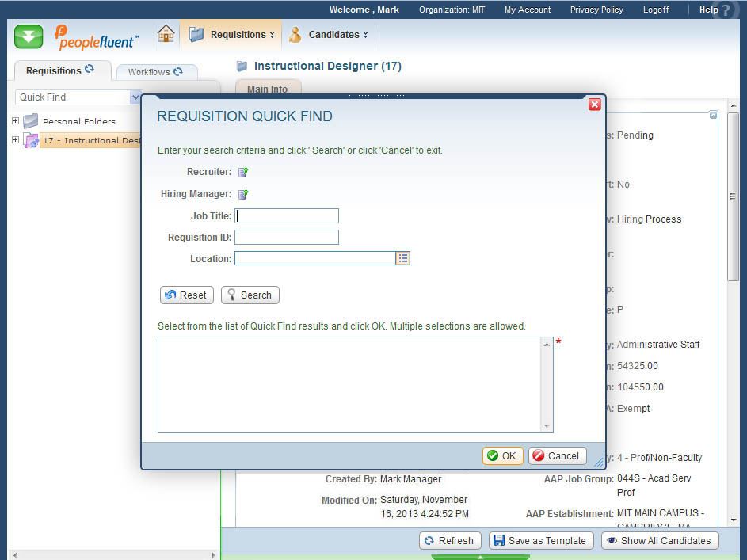Click the Logoff link
Viewport: 747px width, 560px height.
(x=655, y=10)
